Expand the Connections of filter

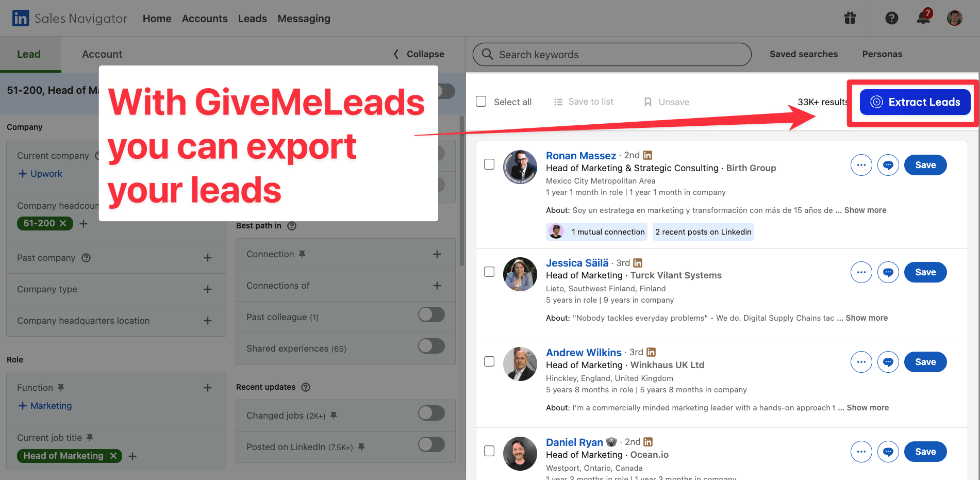(x=437, y=285)
